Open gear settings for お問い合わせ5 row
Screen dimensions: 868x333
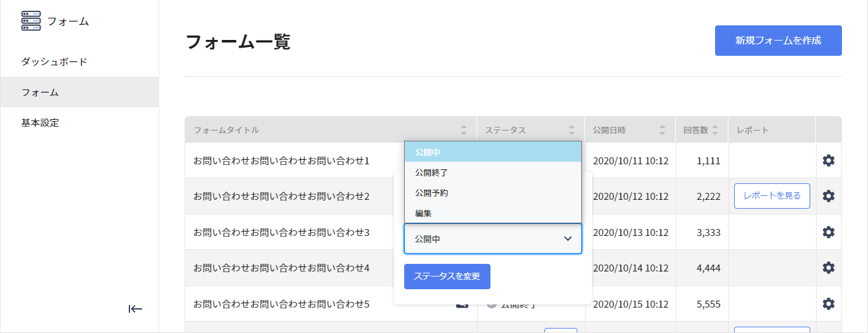tap(828, 304)
